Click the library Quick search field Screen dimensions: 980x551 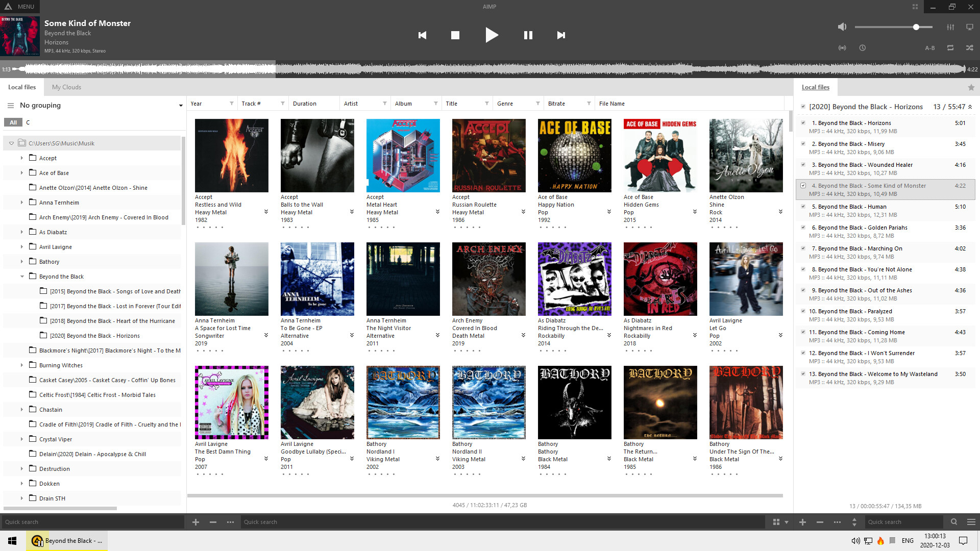pyautogui.click(x=503, y=522)
